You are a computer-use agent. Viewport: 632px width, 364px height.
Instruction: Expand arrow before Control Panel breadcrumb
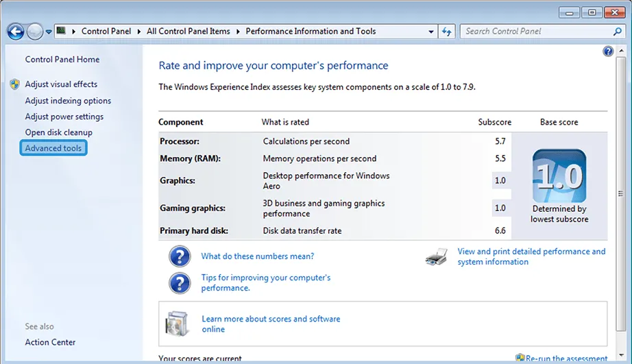[74, 32]
